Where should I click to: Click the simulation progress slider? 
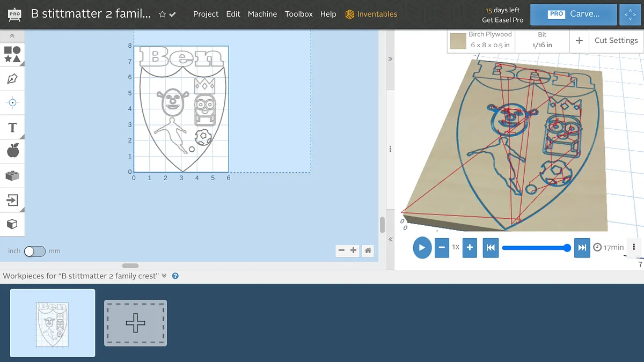(x=535, y=247)
